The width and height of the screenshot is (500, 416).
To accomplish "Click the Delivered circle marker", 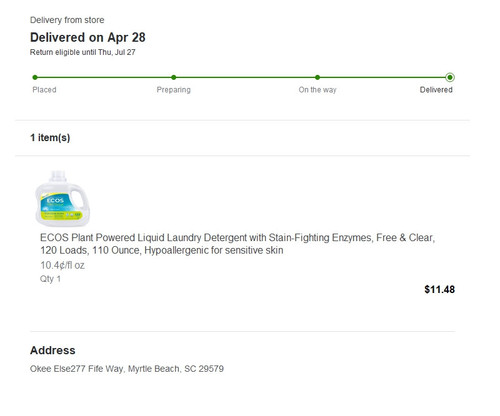I will point(450,77).
